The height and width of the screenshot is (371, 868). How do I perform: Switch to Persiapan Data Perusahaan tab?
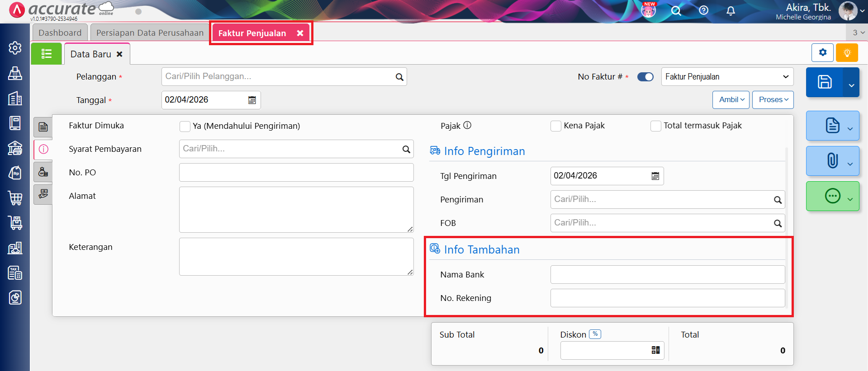(x=150, y=33)
